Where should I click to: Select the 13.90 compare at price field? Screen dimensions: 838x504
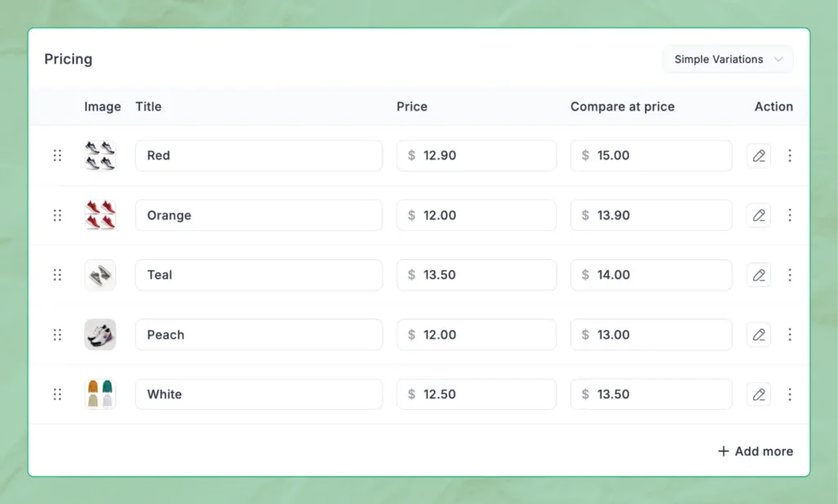click(651, 215)
